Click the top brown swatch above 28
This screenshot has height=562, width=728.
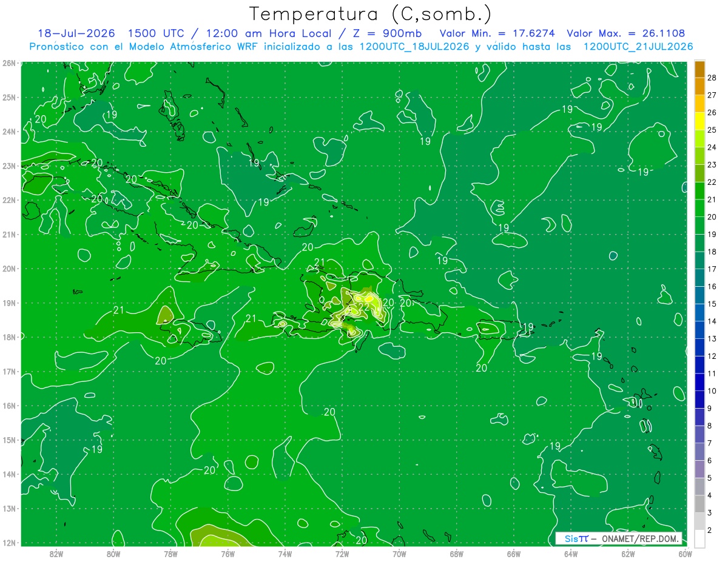[699, 69]
